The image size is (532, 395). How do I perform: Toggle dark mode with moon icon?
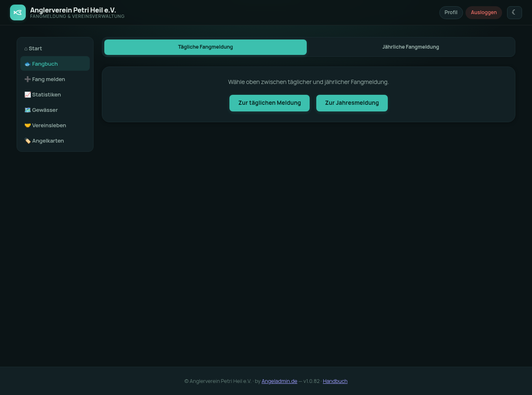click(514, 12)
